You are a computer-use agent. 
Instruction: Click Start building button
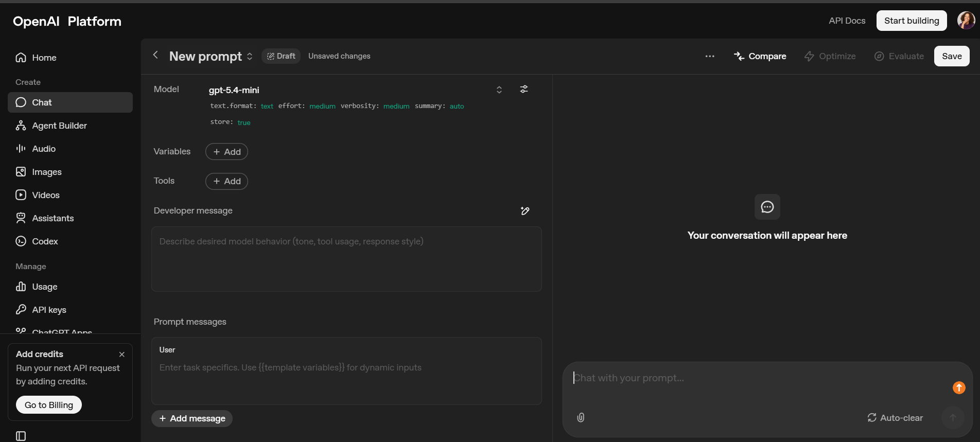[912, 21]
